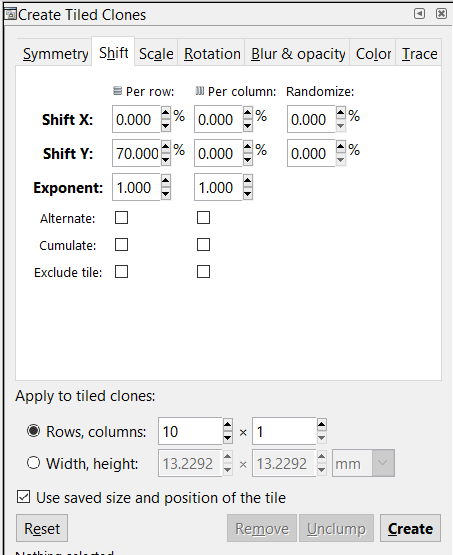Open the Scale tab
This screenshot has width=453, height=555.
156,54
